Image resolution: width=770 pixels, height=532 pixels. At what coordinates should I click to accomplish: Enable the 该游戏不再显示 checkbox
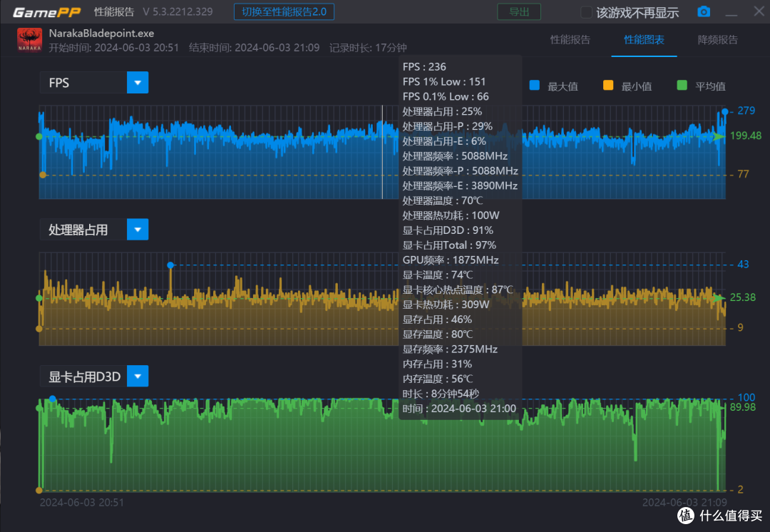click(586, 12)
